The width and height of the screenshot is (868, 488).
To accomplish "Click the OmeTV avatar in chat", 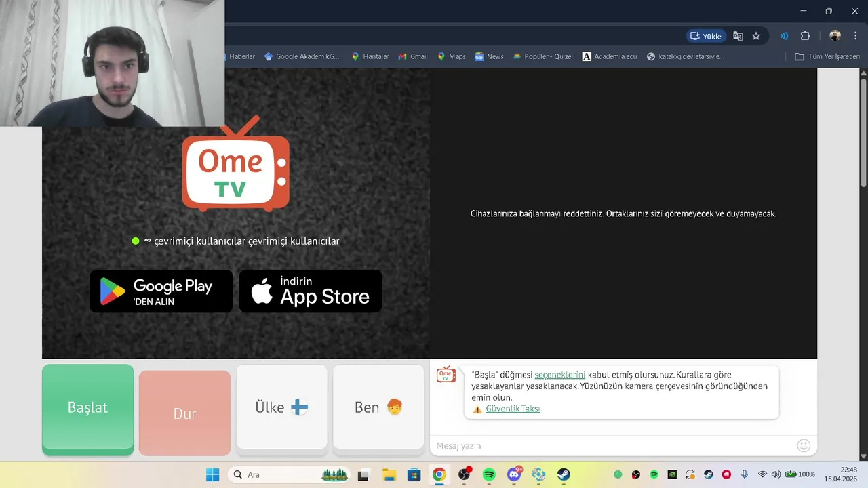I will (x=446, y=374).
